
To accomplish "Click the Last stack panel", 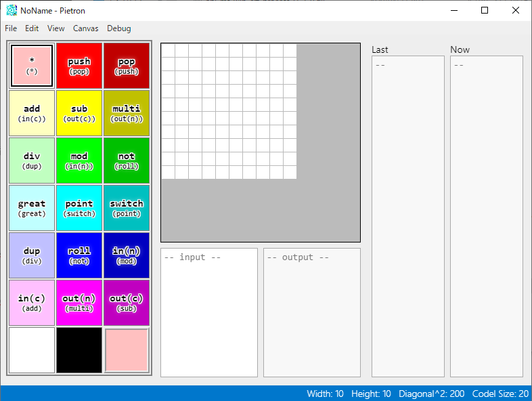I will click(x=408, y=216).
